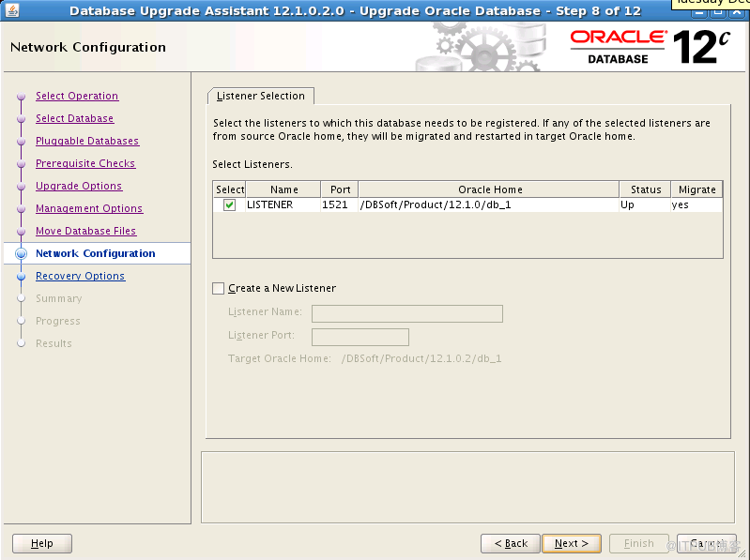Select Network Configuration step
Screen dimensions: 750x560
pyautogui.click(x=96, y=253)
